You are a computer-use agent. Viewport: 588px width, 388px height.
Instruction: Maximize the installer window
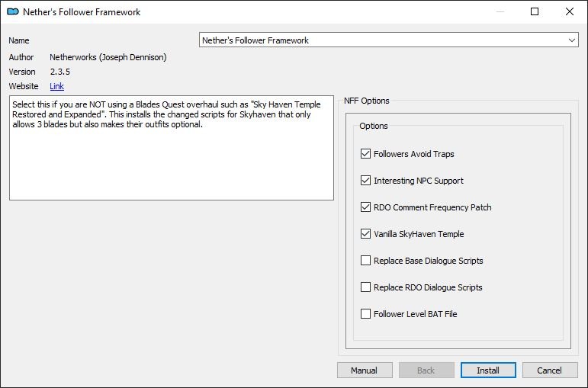pyautogui.click(x=535, y=11)
